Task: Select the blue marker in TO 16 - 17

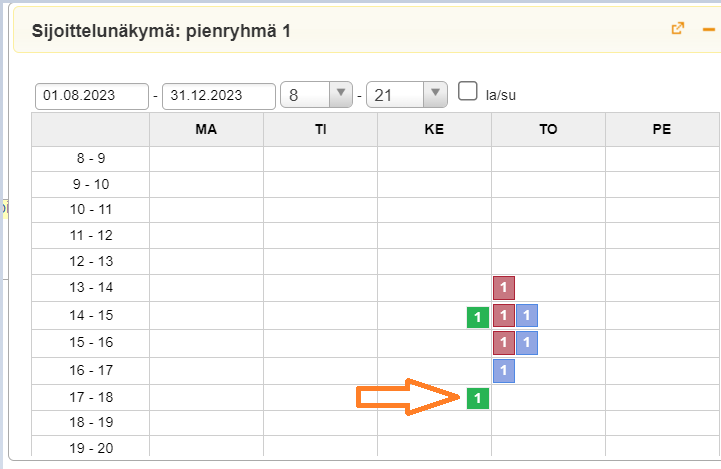Action: [504, 371]
